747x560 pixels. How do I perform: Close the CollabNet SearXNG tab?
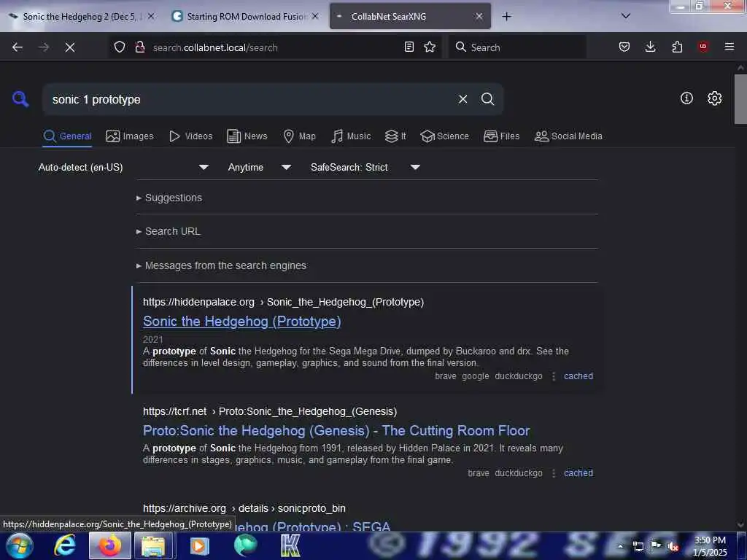pyautogui.click(x=479, y=17)
